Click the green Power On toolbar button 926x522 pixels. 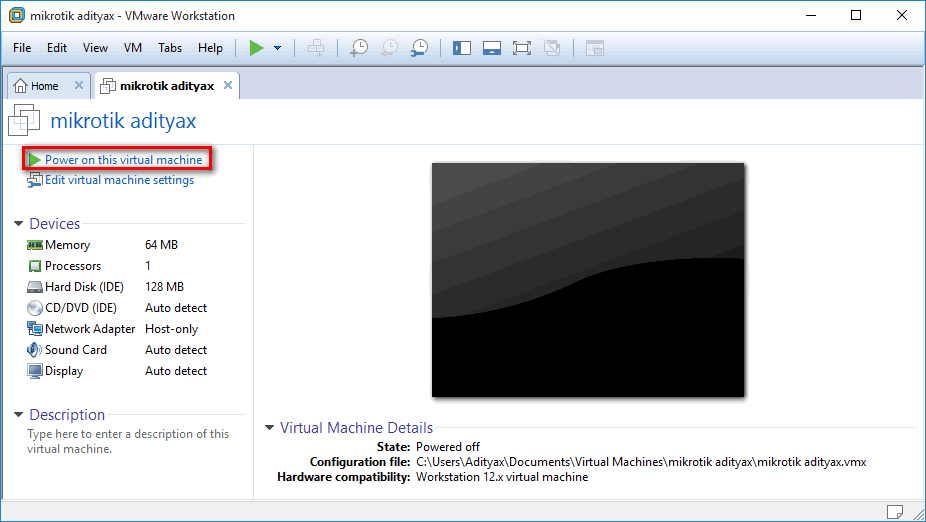(256, 48)
